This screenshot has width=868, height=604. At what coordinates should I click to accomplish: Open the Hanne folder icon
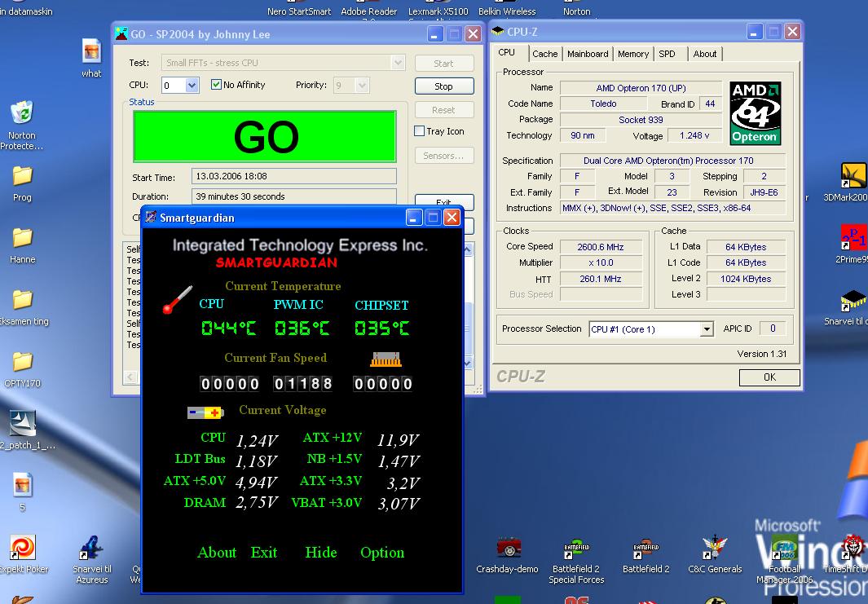(22, 239)
